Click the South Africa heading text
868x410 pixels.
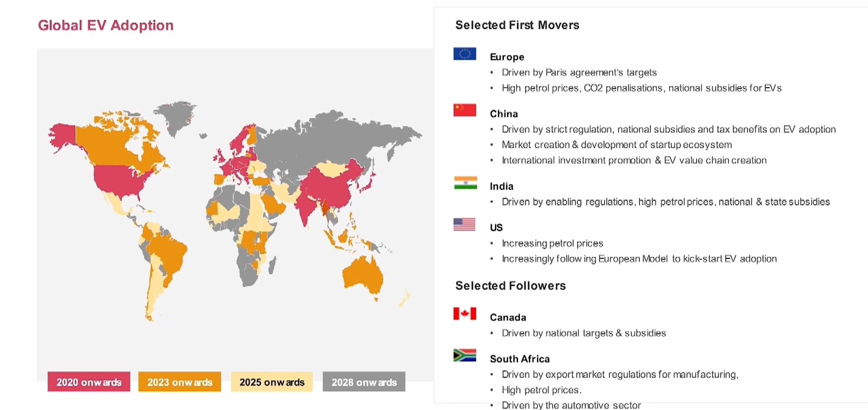point(520,359)
